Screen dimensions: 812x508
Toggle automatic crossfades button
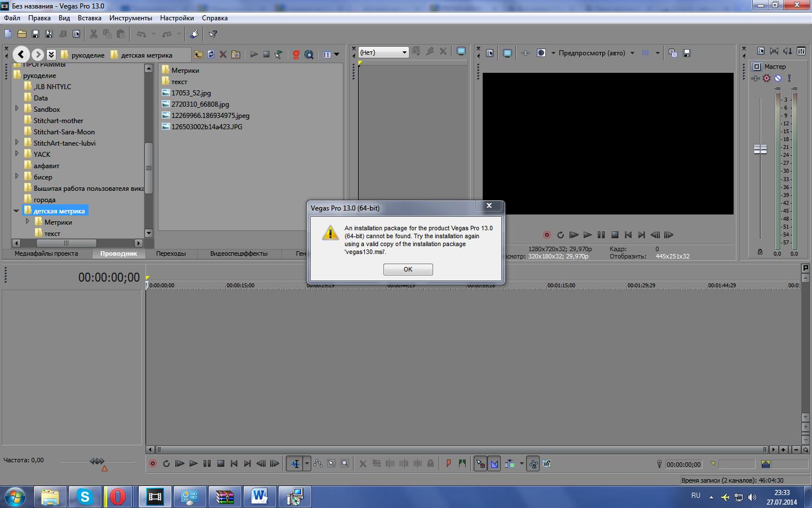click(x=494, y=464)
